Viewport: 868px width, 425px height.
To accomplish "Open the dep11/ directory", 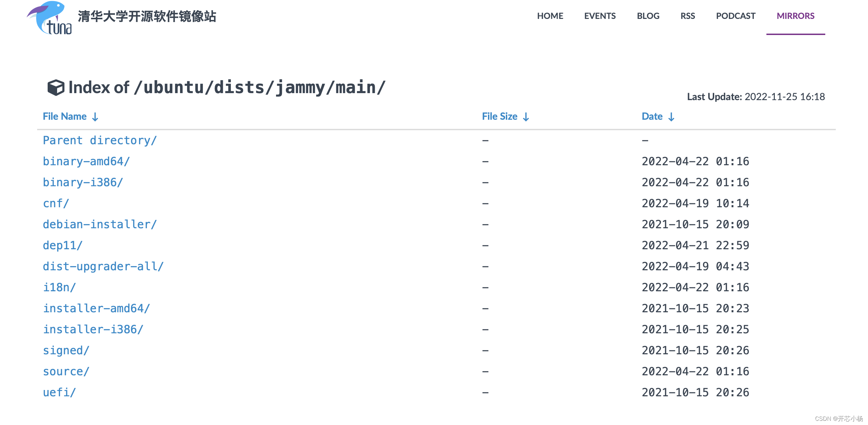I will [63, 245].
